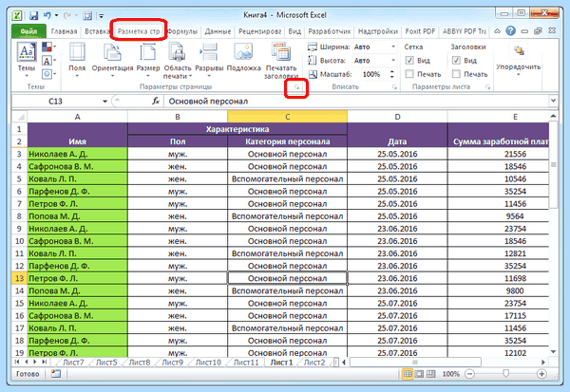Click the horizontal scrollbar right arrow
Image resolution: width=570 pixels, height=392 pixels.
[x=543, y=362]
